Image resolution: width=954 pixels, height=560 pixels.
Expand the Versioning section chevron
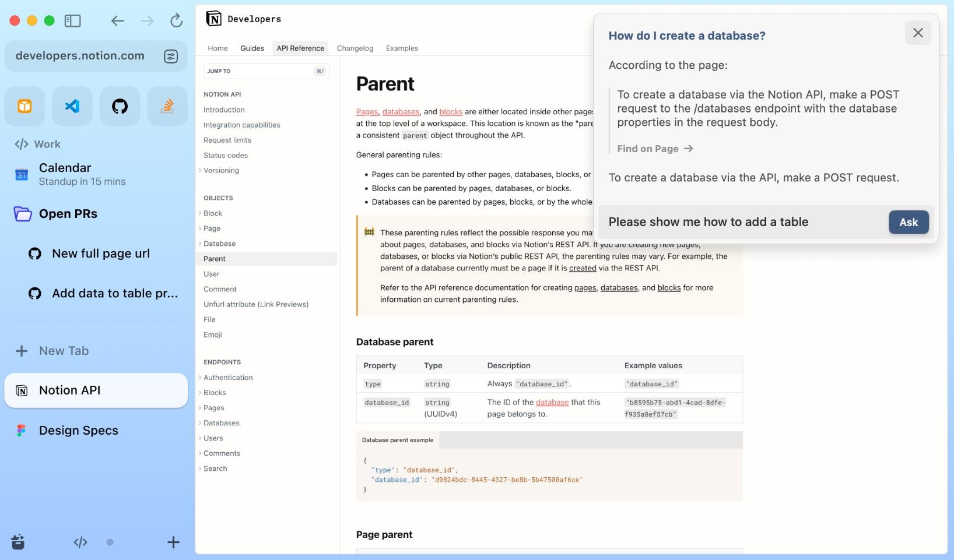click(x=200, y=170)
